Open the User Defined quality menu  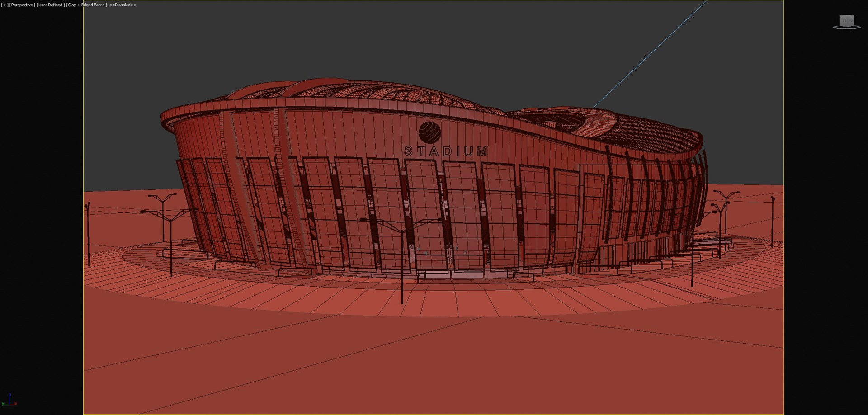click(51, 5)
